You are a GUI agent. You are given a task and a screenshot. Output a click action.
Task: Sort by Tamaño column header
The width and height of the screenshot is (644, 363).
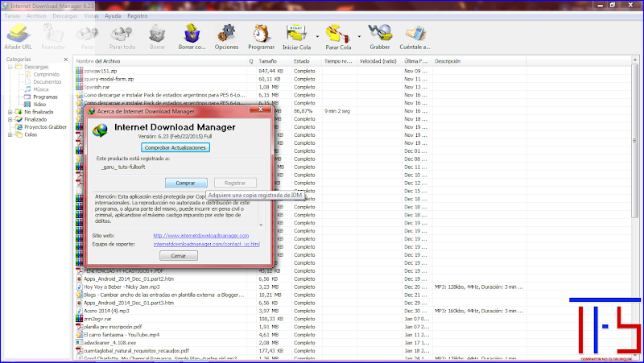pyautogui.click(x=273, y=61)
